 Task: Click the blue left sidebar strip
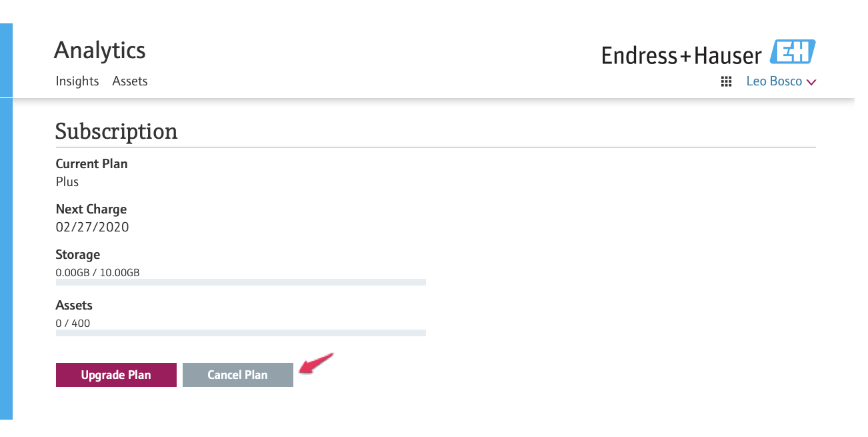[x=6, y=221]
